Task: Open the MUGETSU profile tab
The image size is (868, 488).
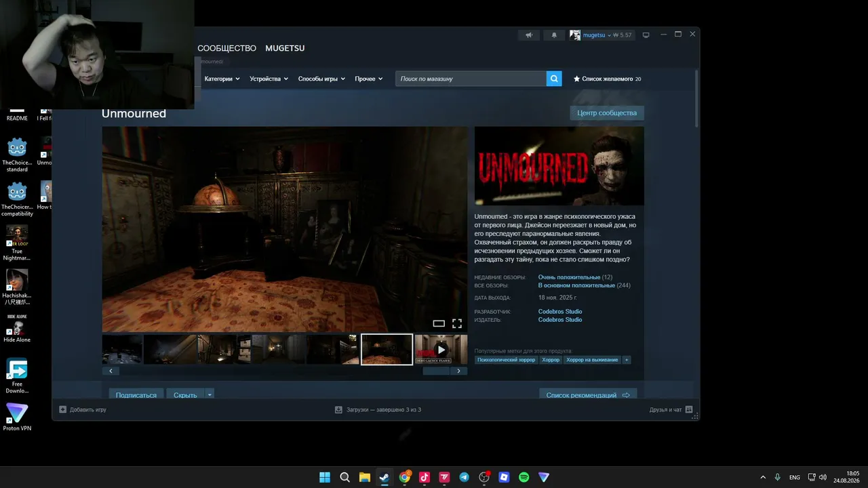Action: (x=285, y=48)
